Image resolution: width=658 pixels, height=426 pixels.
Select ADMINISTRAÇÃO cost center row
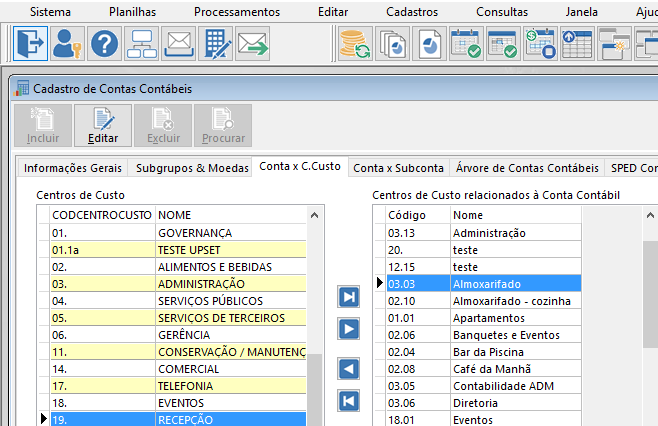point(178,284)
